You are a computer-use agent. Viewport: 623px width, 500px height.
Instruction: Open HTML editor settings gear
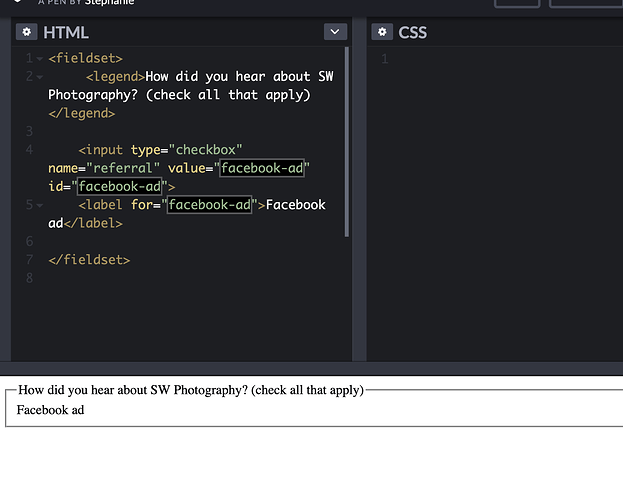[x=28, y=32]
